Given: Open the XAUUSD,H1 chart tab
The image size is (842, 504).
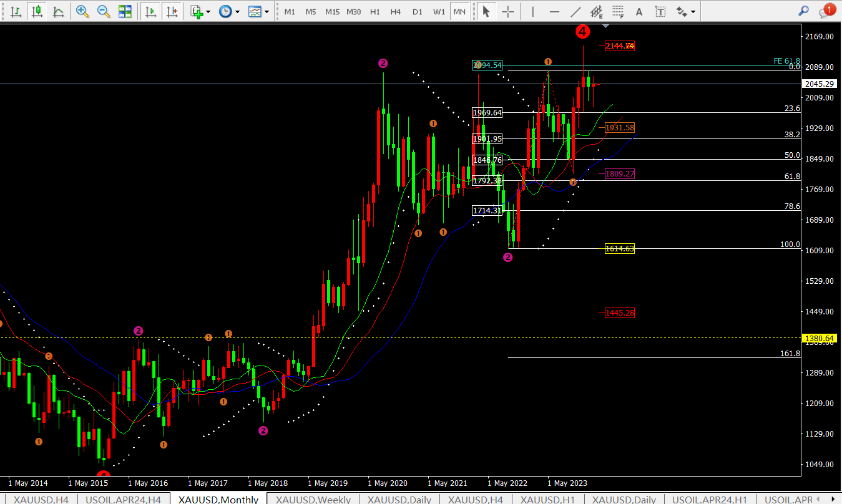Looking at the screenshot, I should [x=547, y=499].
